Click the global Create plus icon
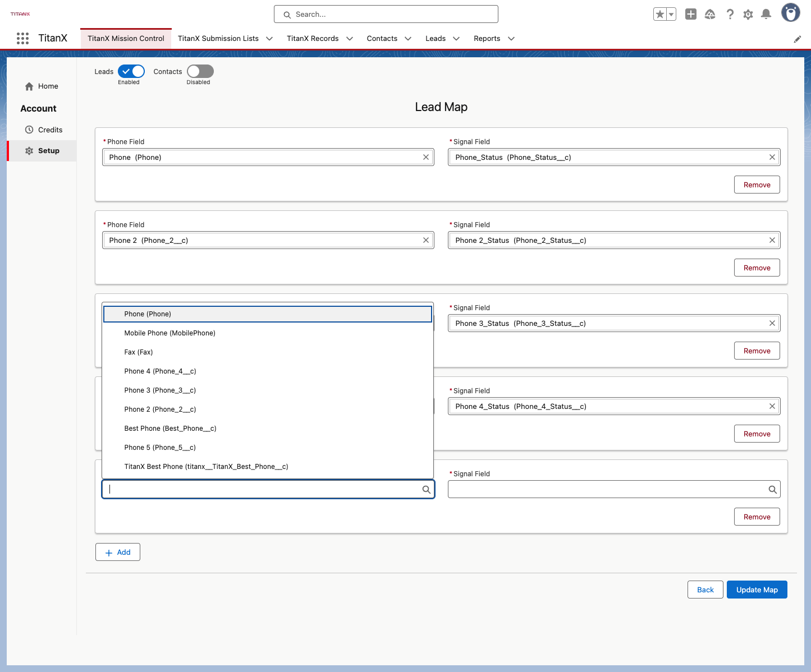The width and height of the screenshot is (811, 672). (x=691, y=14)
